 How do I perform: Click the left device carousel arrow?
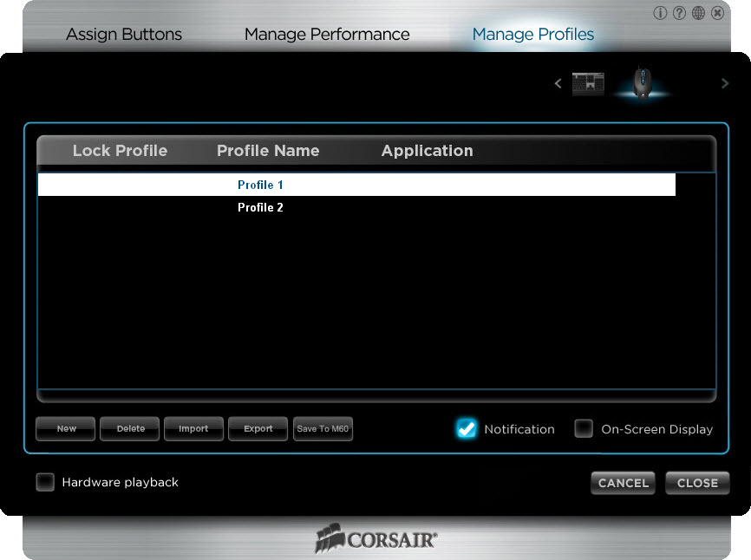pyautogui.click(x=558, y=84)
